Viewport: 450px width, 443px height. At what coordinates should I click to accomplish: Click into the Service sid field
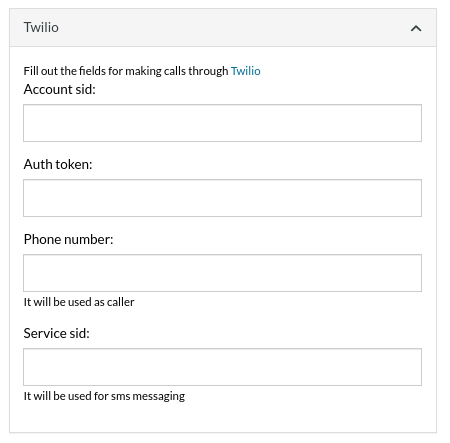[222, 367]
